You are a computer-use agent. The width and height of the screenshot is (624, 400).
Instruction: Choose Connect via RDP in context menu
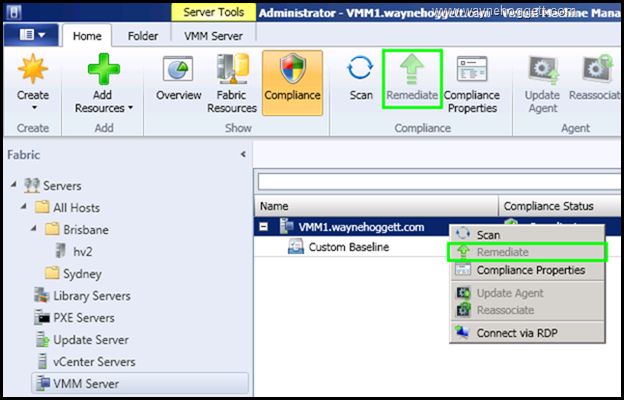[x=527, y=332]
